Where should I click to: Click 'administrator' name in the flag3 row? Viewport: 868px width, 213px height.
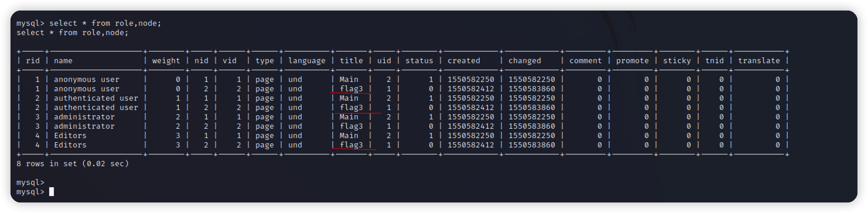[x=84, y=126]
